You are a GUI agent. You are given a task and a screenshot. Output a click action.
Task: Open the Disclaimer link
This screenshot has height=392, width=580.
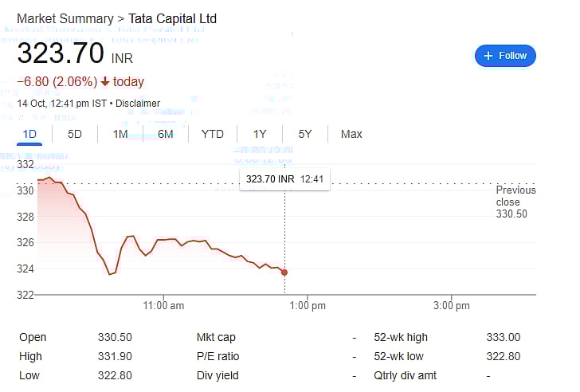tap(138, 104)
